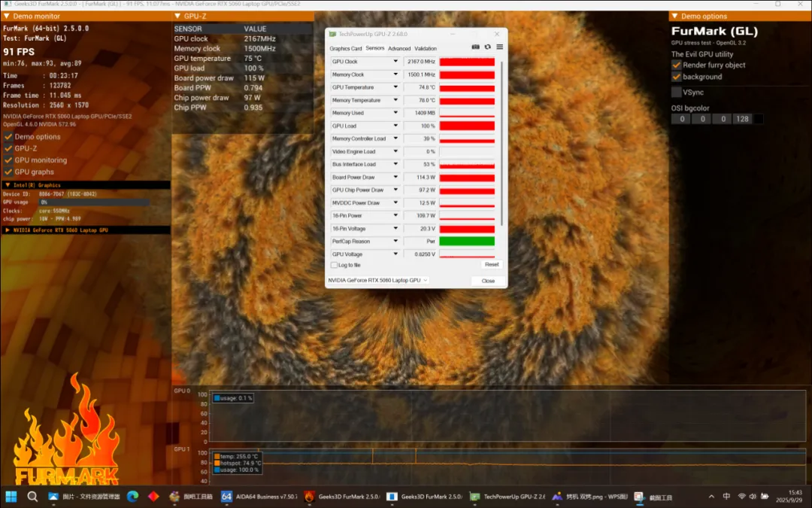Click the 91 FPS readout
This screenshot has height=508, width=812.
pos(19,52)
